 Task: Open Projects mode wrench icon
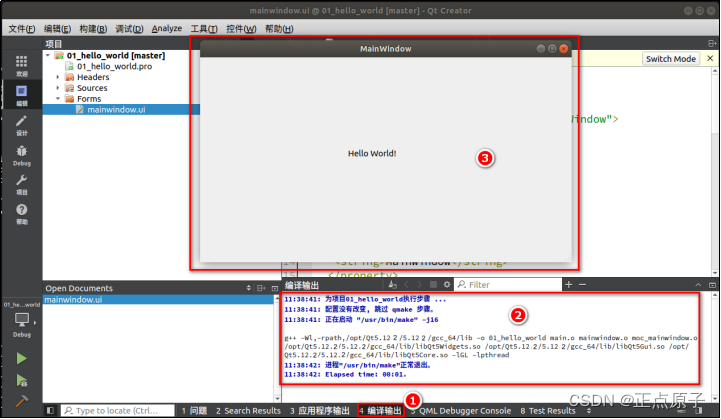(22, 184)
